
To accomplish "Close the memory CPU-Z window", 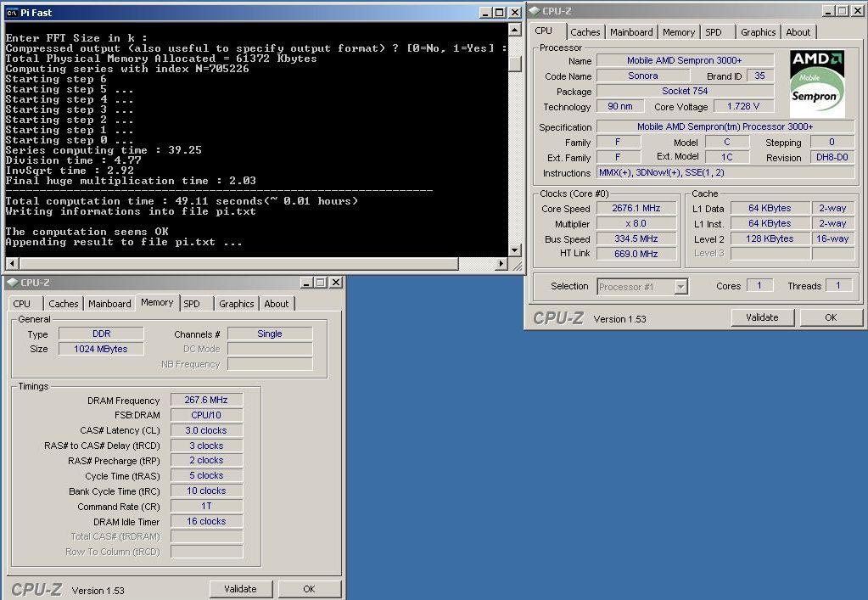I will click(335, 283).
